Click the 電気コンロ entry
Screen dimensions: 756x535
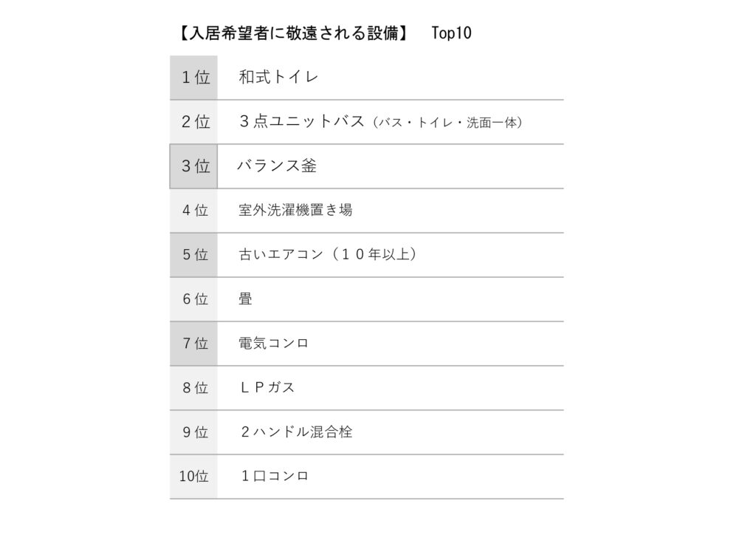pyautogui.click(x=273, y=344)
